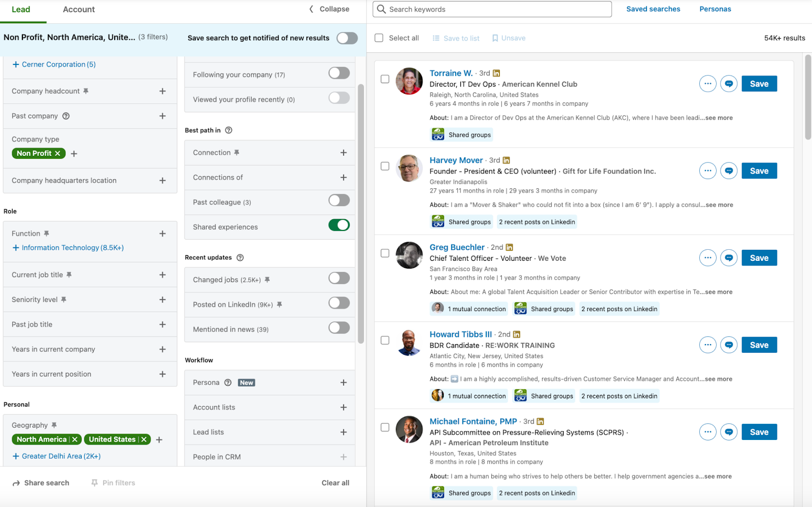Click the search magnifier icon

[382, 9]
